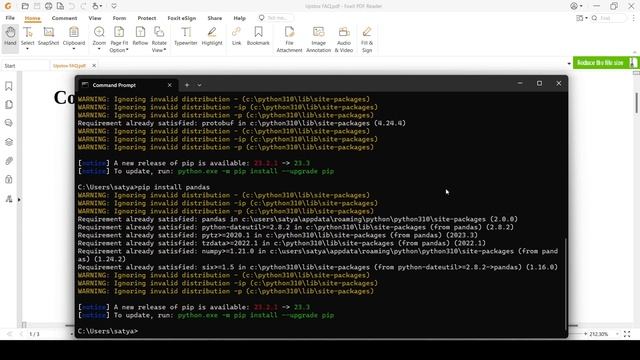Close the open PDF document tab
This screenshot has width=640, height=360.
point(94,66)
